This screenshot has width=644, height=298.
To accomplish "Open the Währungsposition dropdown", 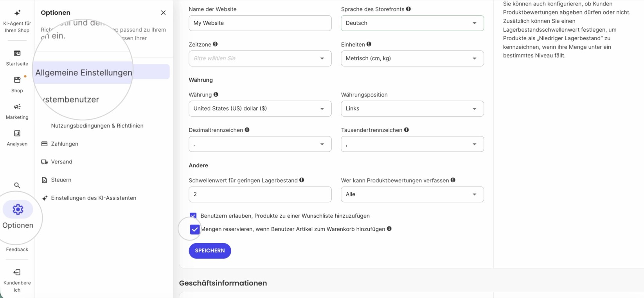I will 412,109.
